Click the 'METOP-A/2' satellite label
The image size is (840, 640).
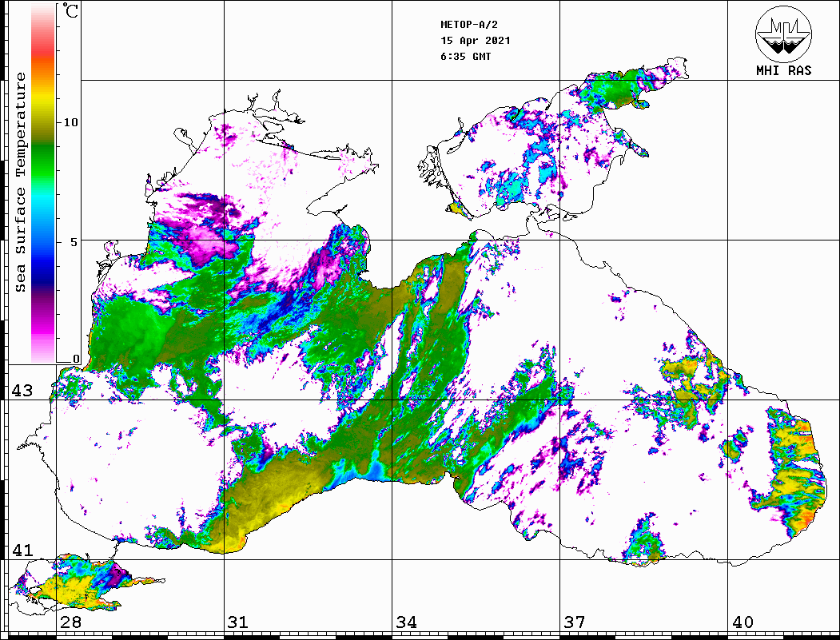pos(469,25)
